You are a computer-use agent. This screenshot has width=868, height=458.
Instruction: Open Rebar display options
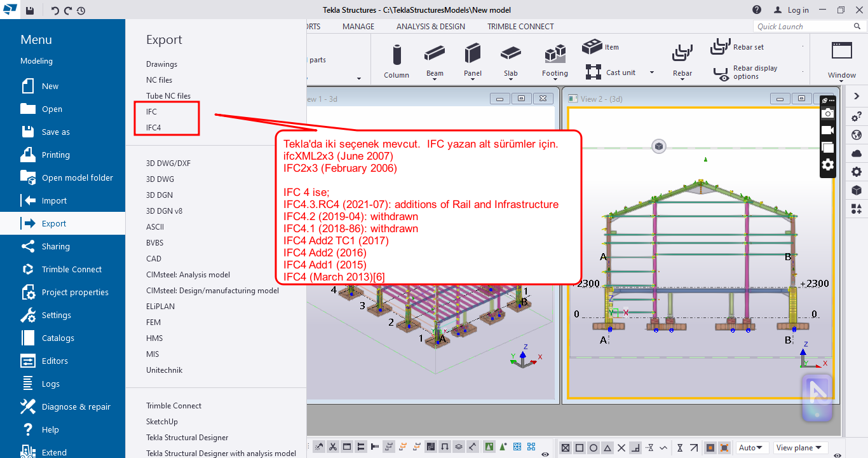pyautogui.click(x=745, y=73)
